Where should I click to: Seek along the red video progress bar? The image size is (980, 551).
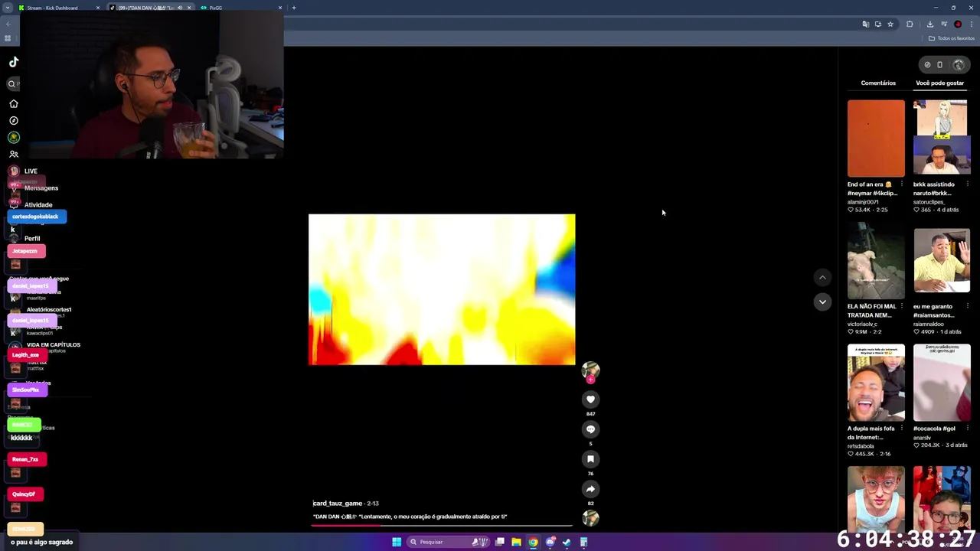point(442,525)
